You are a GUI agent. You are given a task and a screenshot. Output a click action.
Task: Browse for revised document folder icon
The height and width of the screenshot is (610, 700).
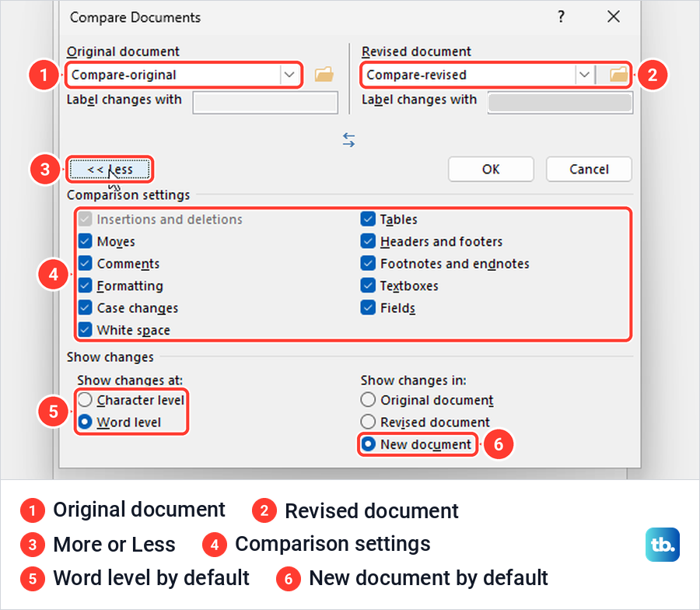[619, 74]
